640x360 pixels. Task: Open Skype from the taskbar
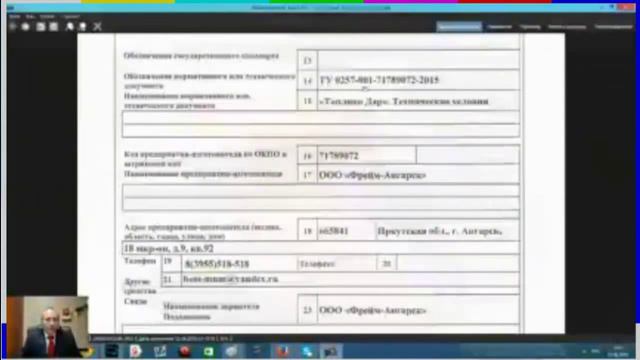click(x=307, y=351)
